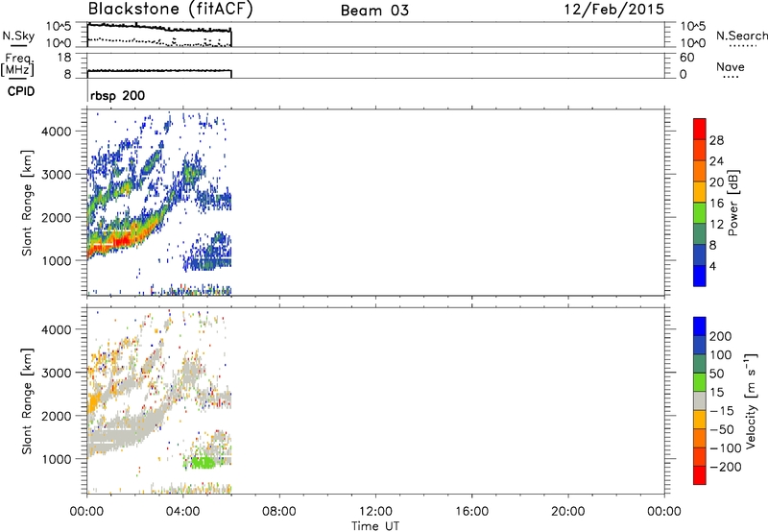The image size is (768, 532).
Task: Click the Velocity [m s-1] colorbar title
Action: pos(751,400)
